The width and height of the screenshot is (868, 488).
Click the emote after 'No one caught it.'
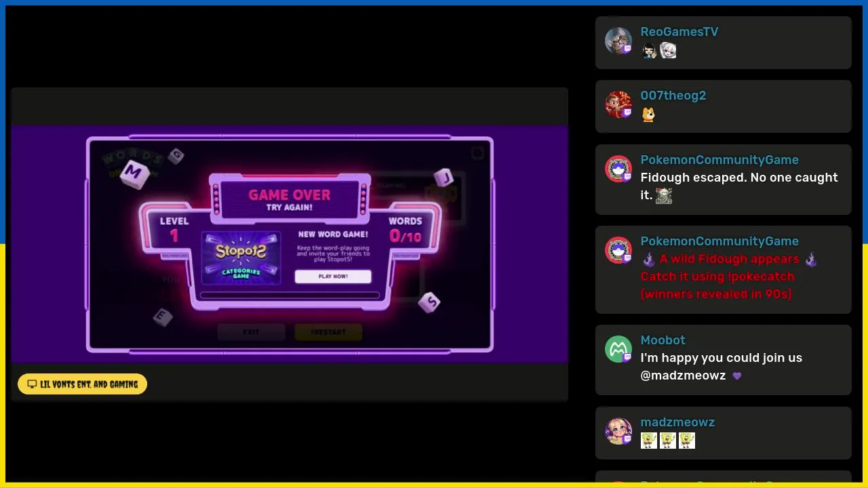click(664, 196)
